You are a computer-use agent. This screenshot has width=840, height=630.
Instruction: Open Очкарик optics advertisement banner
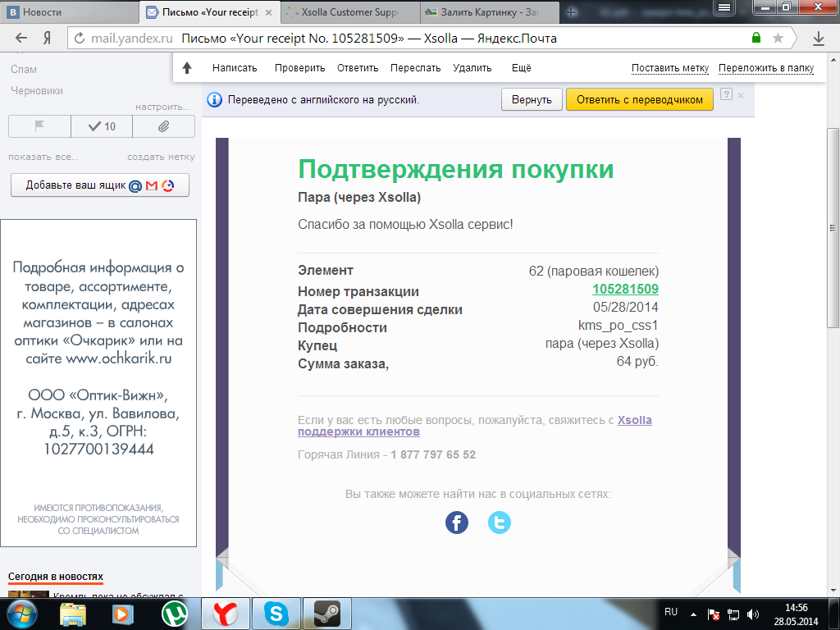pos(98,383)
